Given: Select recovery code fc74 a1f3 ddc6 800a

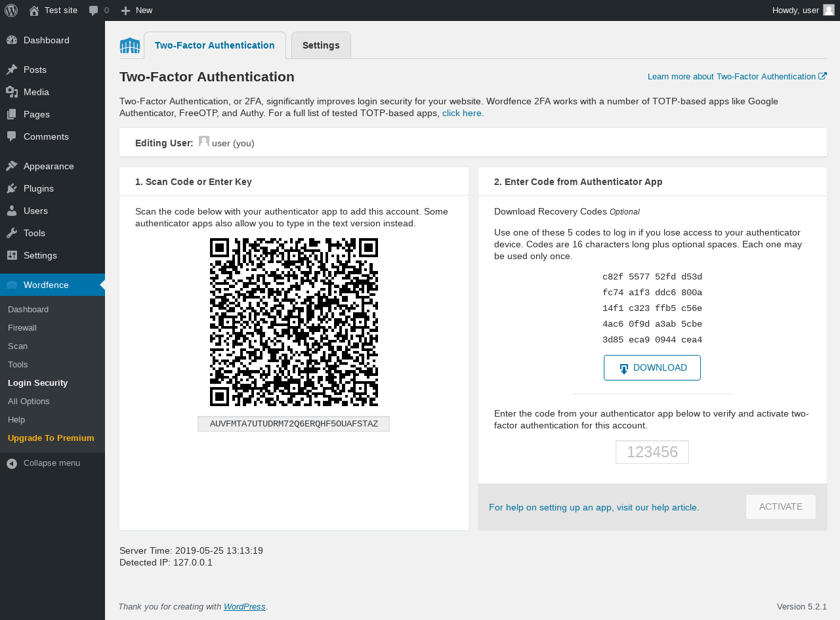Looking at the screenshot, I should click(652, 293).
